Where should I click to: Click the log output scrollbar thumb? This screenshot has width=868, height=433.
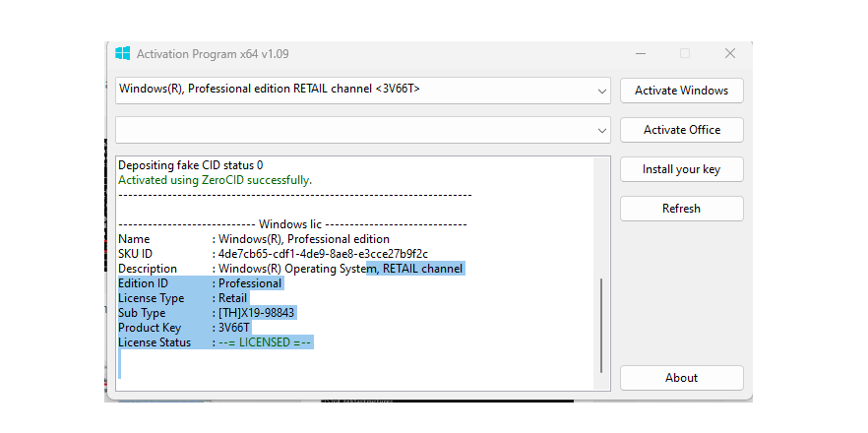click(x=600, y=326)
